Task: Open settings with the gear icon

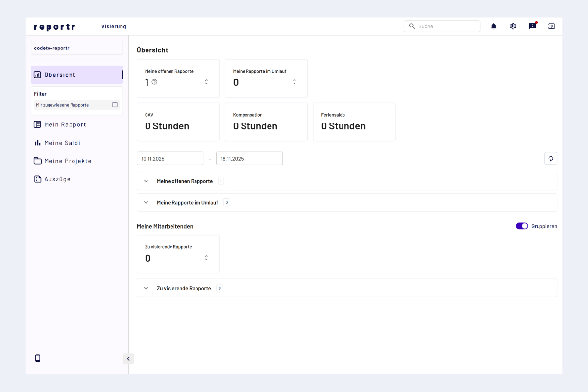Action: tap(513, 26)
